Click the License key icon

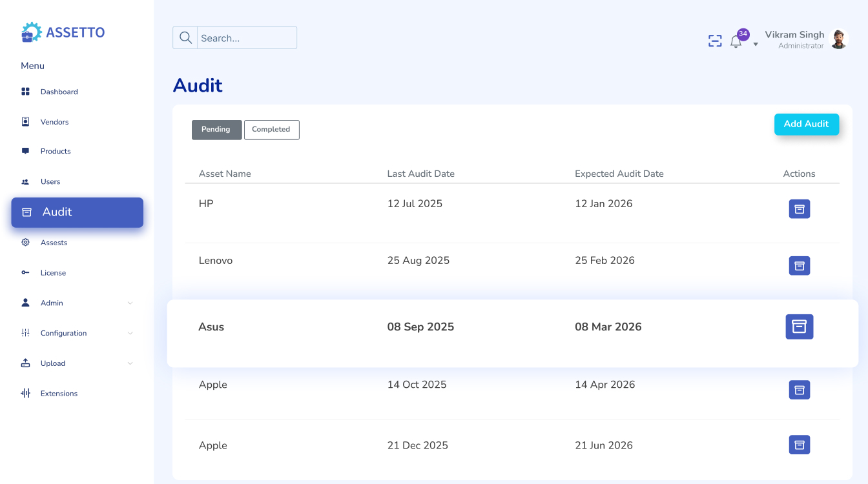click(x=26, y=273)
